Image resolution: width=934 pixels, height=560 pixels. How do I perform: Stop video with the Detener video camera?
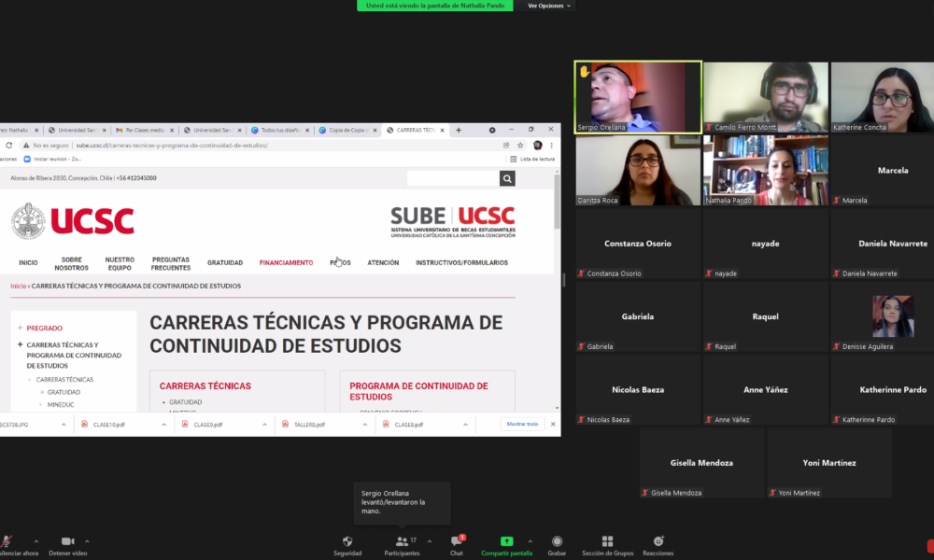pos(68,541)
